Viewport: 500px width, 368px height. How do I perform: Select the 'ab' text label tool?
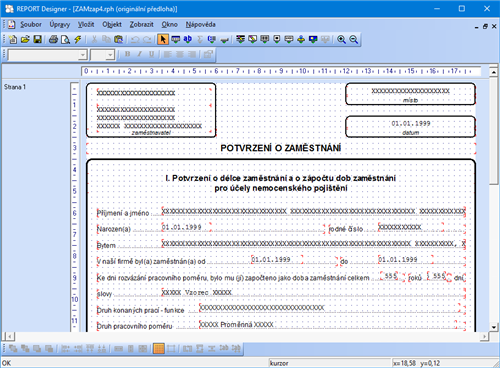click(188, 39)
